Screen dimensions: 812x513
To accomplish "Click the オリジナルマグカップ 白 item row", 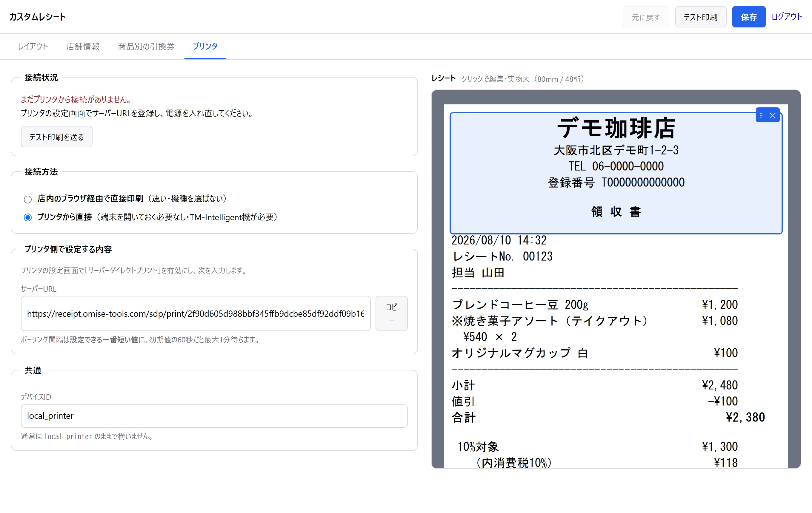I will click(x=594, y=353).
